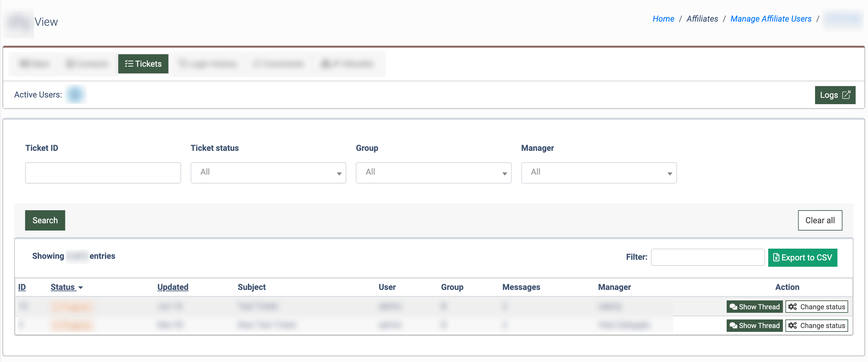Click the list icon on Tickets tab

(129, 64)
